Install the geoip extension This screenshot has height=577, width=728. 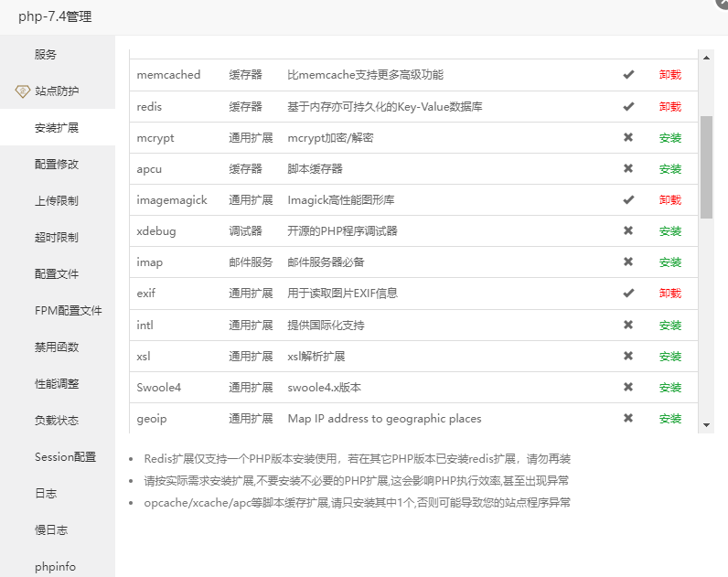670,419
